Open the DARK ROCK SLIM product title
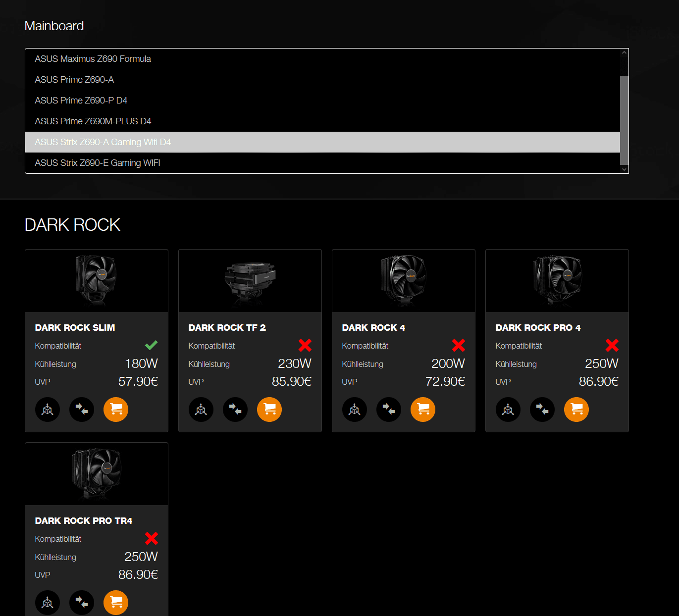 (x=75, y=328)
